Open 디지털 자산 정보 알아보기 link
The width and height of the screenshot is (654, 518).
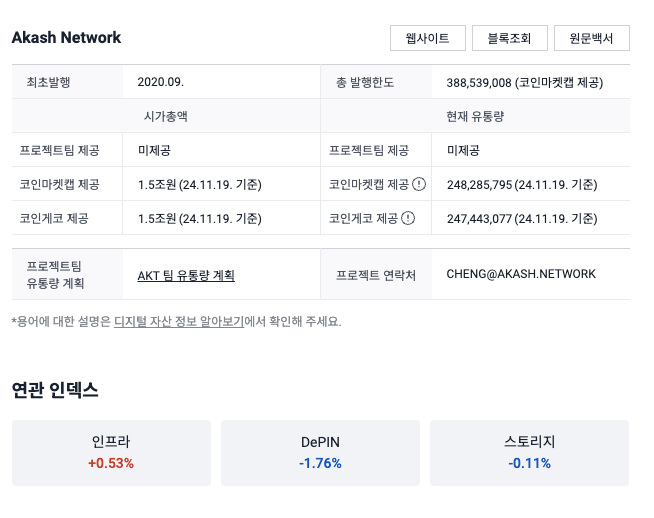(179, 322)
